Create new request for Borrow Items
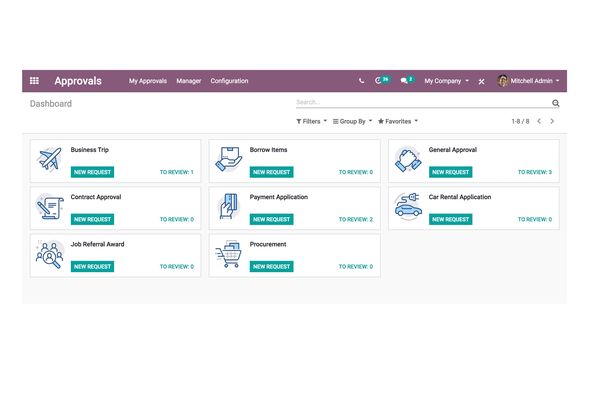Screen dimensions: 596x394 click(271, 172)
